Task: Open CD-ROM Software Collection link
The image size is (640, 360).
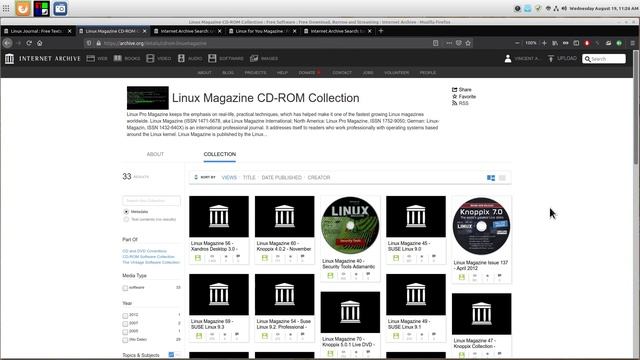Action: [x=149, y=257]
